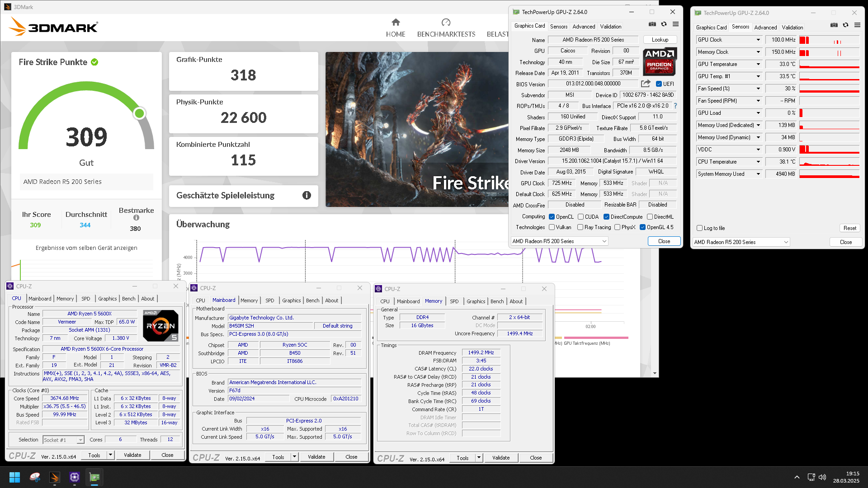Open hamburger menu in GPU-Z Graphics Card window

coord(675,24)
